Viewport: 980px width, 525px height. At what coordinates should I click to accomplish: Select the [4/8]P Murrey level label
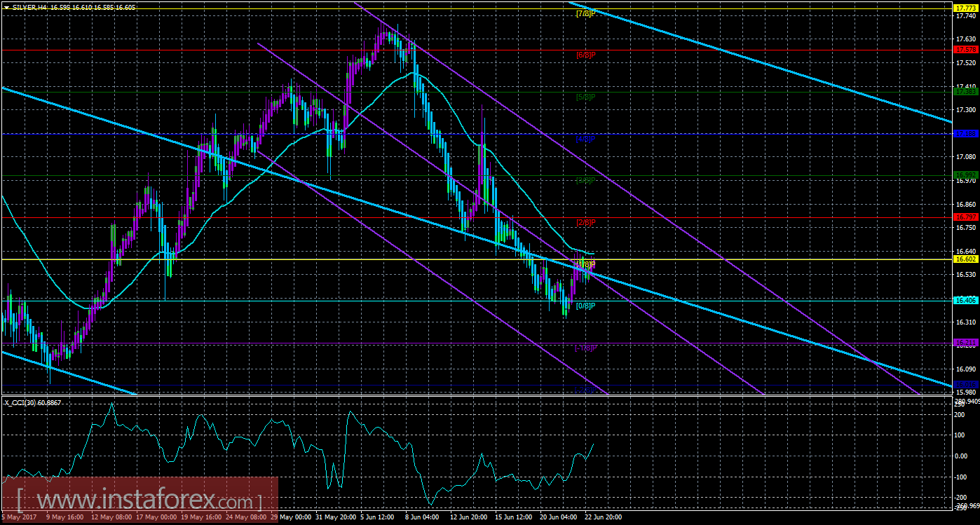[x=585, y=139]
